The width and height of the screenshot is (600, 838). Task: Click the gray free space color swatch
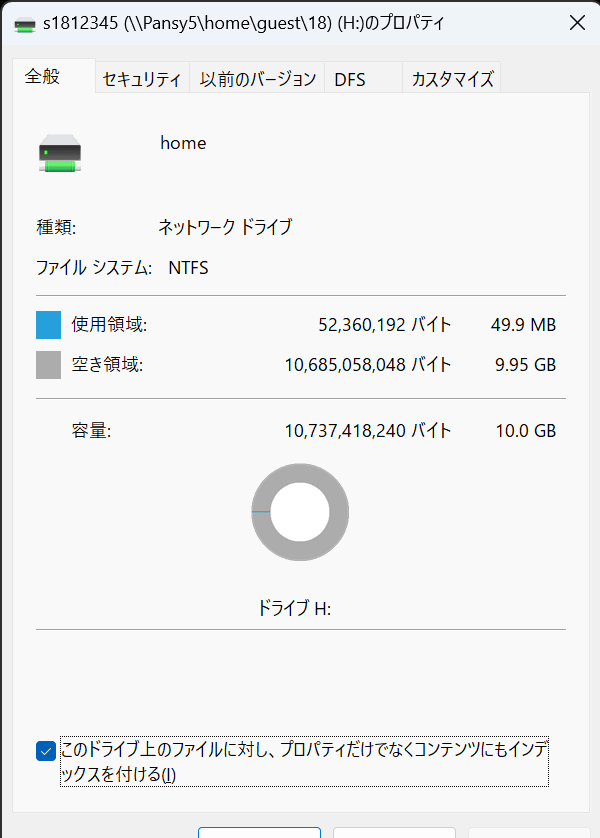tap(49, 365)
